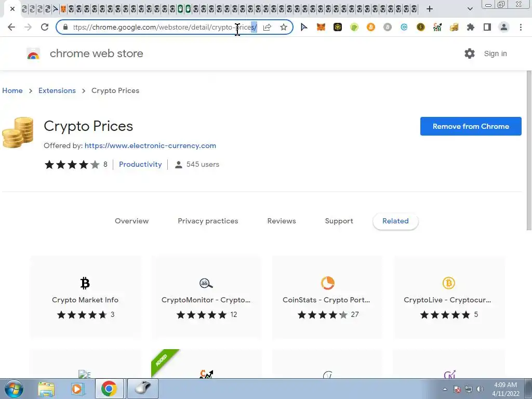Open the orange Bitcoin extension icon
Viewport: 532px width, 399px height.
(370, 27)
